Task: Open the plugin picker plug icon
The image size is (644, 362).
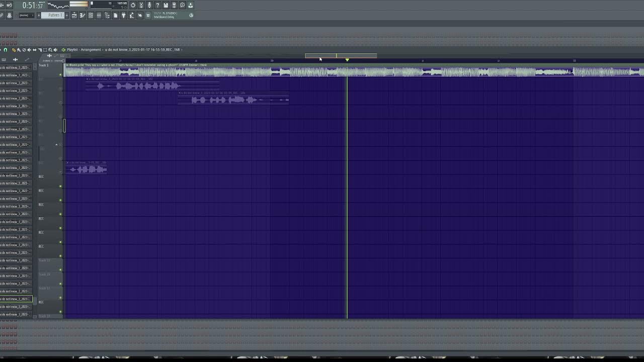Action: [x=123, y=15]
